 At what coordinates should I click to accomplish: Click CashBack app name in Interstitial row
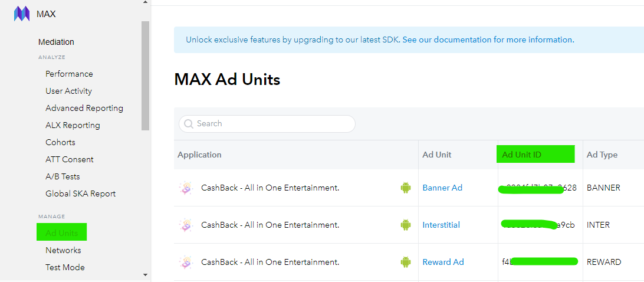pyautogui.click(x=270, y=225)
